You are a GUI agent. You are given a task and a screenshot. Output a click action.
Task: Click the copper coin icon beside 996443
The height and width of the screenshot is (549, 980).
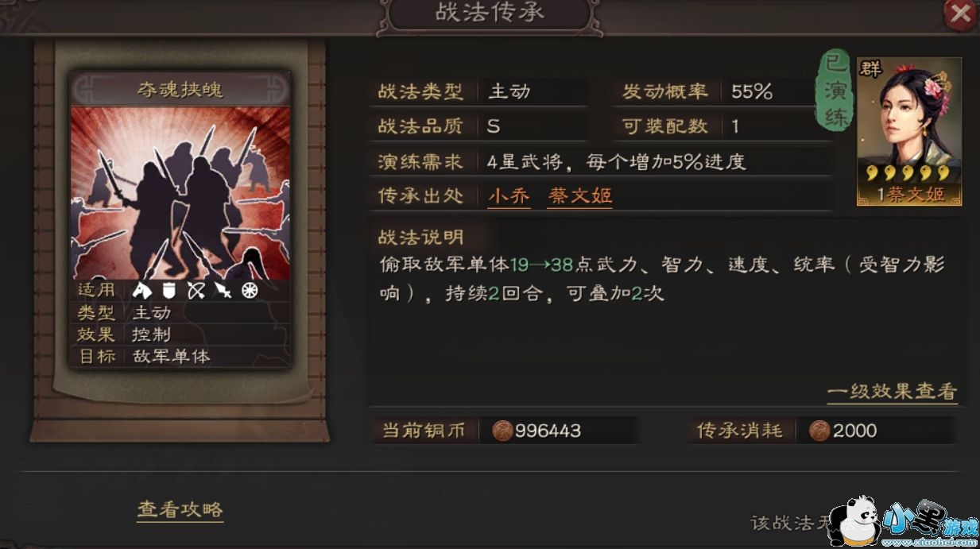tap(502, 431)
